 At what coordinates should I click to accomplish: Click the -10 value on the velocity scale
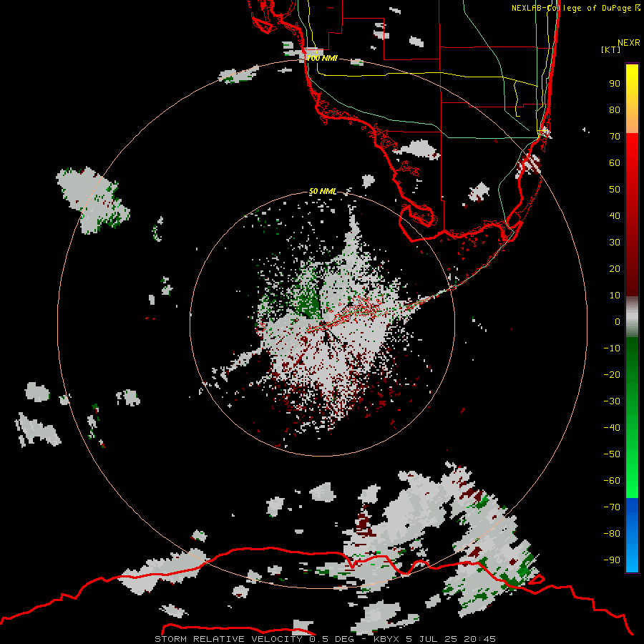pyautogui.click(x=612, y=348)
